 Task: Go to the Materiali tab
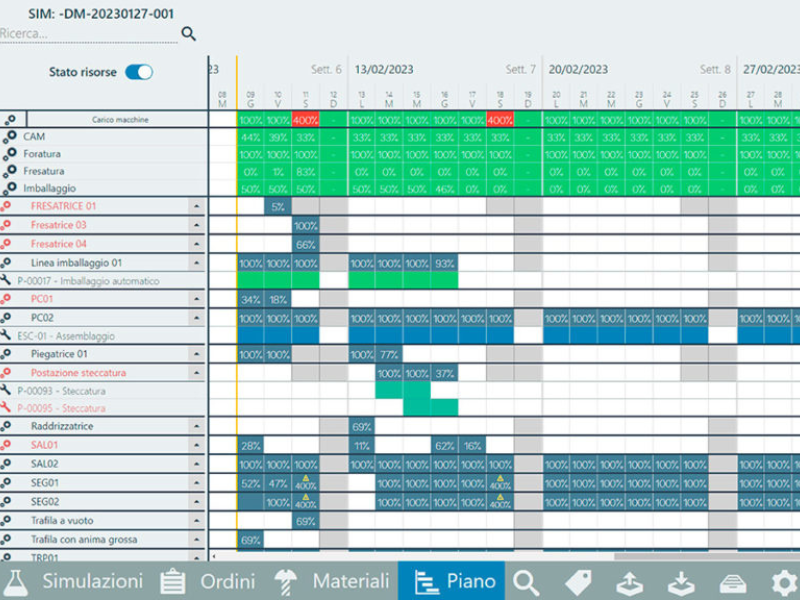pyautogui.click(x=336, y=581)
